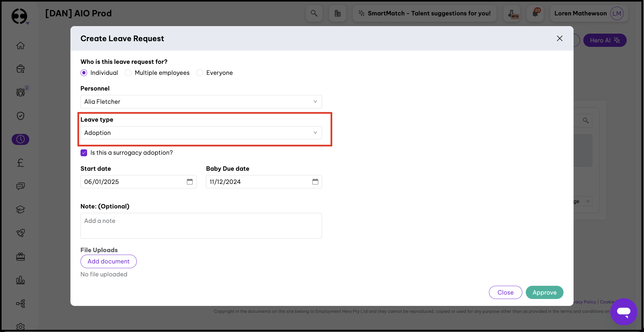
Task: Click the Start date calendar icon
Action: [x=190, y=182]
